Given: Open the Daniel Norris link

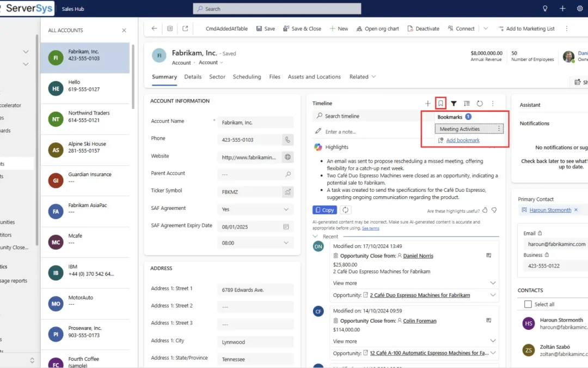Looking at the screenshot, I should click(418, 256).
